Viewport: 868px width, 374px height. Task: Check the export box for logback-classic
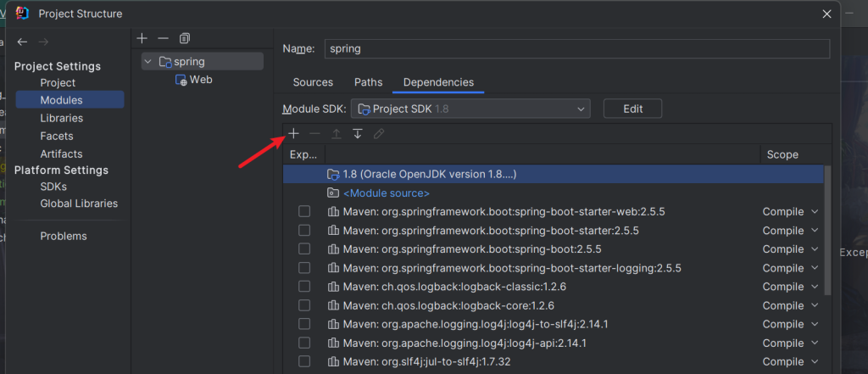click(x=304, y=287)
